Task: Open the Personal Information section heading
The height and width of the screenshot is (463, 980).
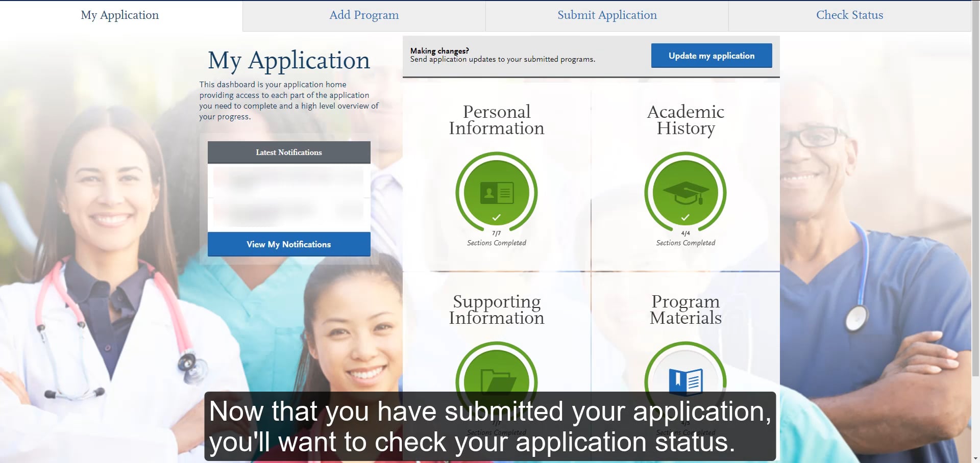Action: coord(496,120)
